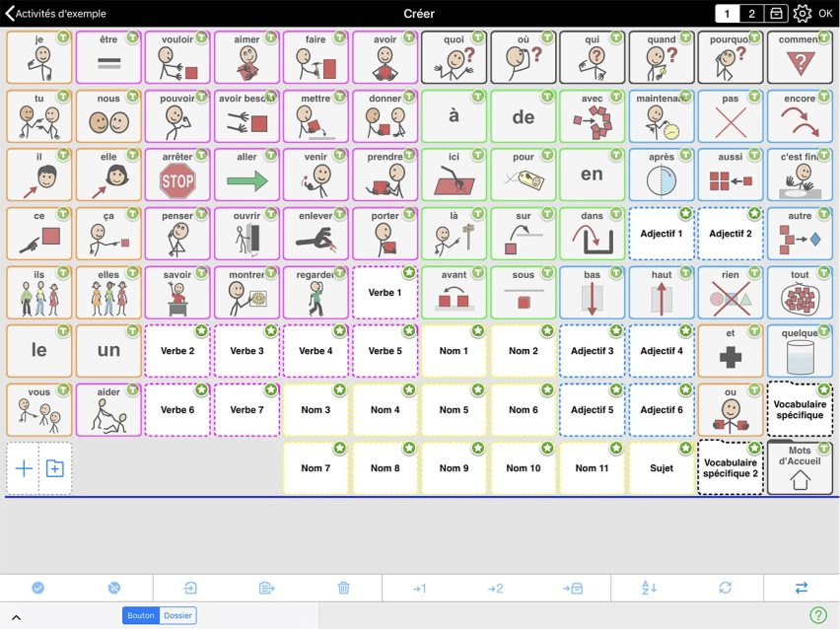Click the star badge on Adjectif 5
This screenshot has height=629, width=840.
tap(616, 389)
